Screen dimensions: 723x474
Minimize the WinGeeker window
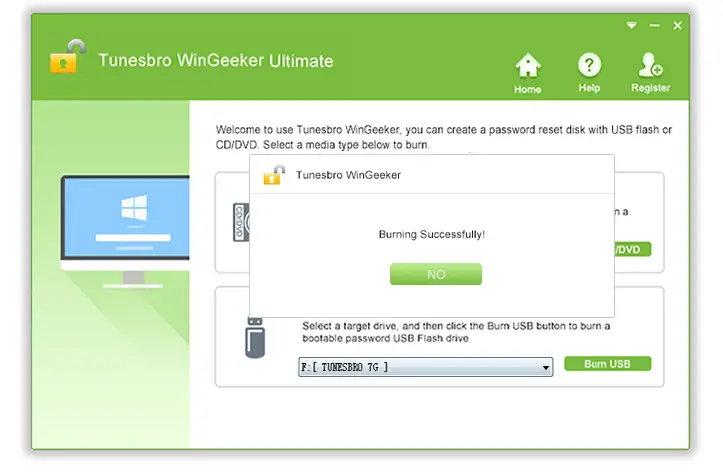click(x=654, y=26)
